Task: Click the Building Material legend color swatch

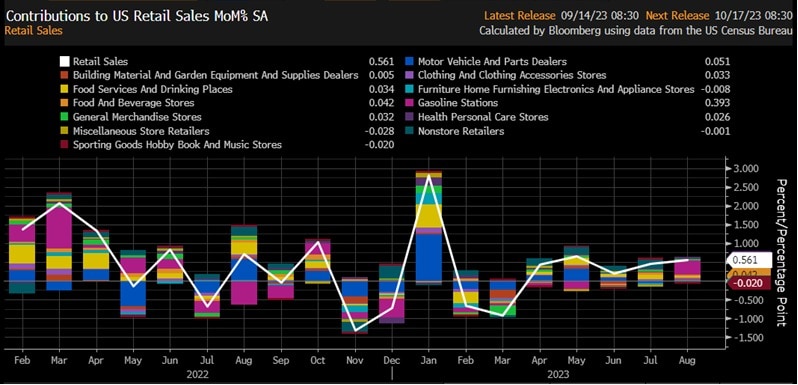Action: coord(64,75)
